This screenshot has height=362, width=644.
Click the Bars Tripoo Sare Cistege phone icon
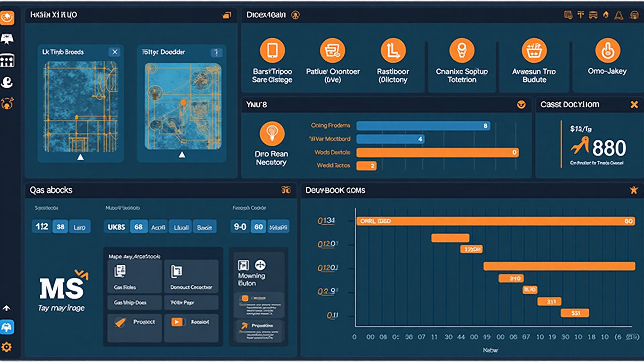[x=272, y=51]
